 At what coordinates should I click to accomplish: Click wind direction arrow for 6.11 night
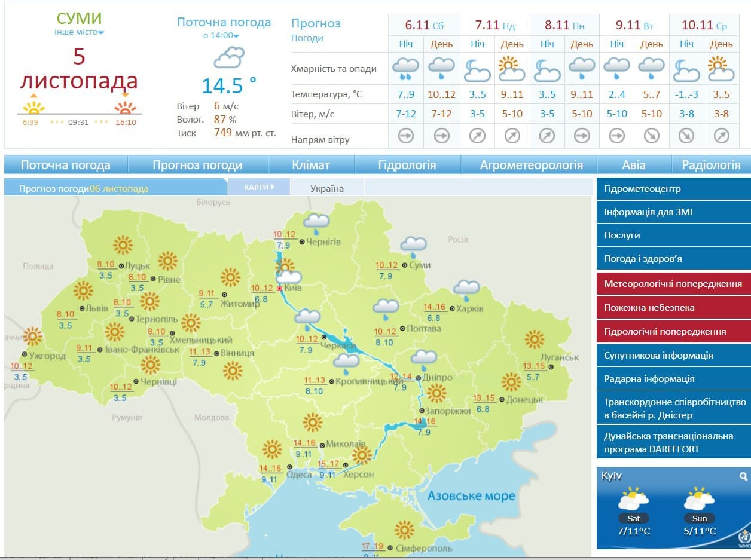[405, 136]
